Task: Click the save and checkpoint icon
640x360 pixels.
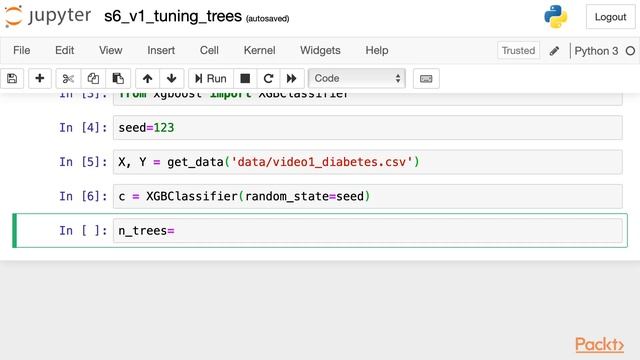Action: point(12,78)
